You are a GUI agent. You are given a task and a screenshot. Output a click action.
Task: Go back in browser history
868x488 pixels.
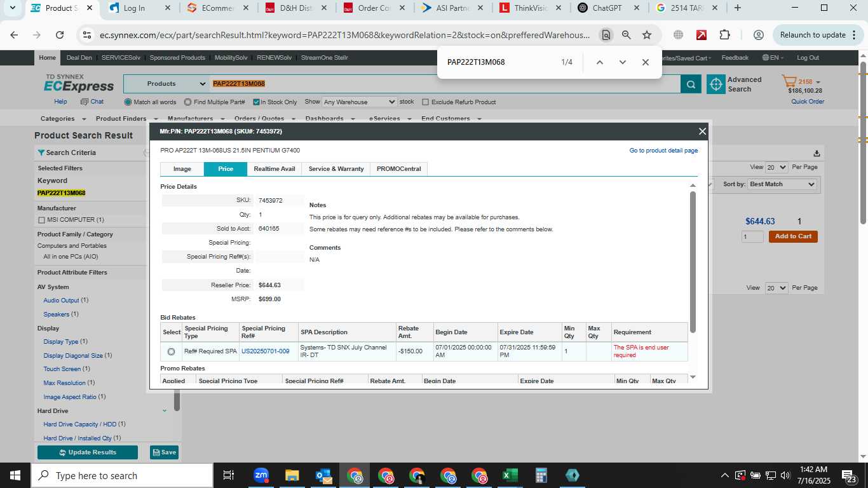15,35
